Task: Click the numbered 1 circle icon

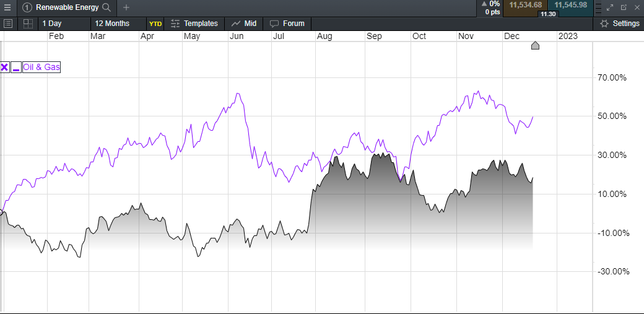Action: tap(27, 7)
